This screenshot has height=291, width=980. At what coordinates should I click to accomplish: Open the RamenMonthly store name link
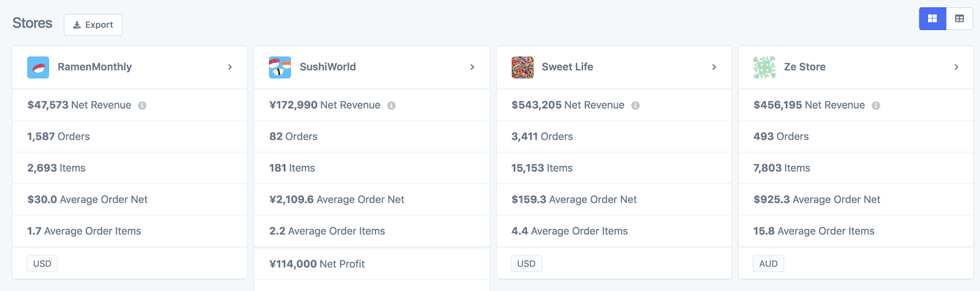(x=94, y=67)
